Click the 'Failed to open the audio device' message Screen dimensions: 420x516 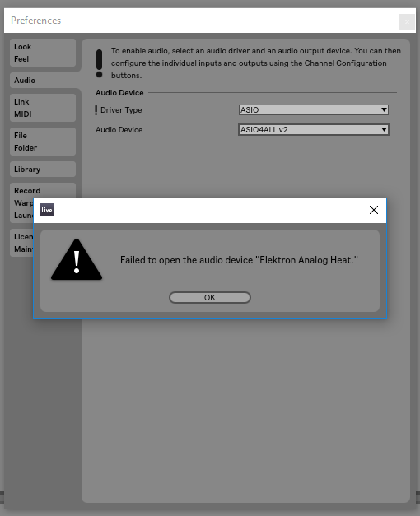pos(239,260)
